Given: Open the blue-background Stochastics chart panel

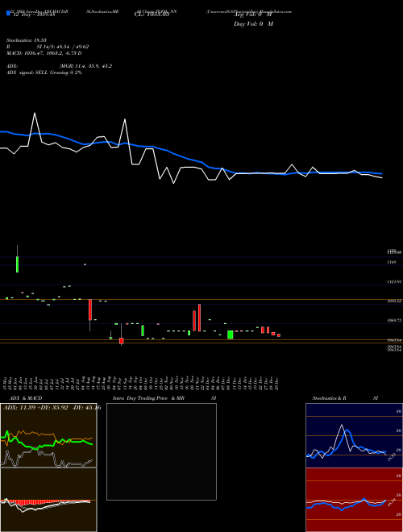Looking at the screenshot, I should [354, 435].
